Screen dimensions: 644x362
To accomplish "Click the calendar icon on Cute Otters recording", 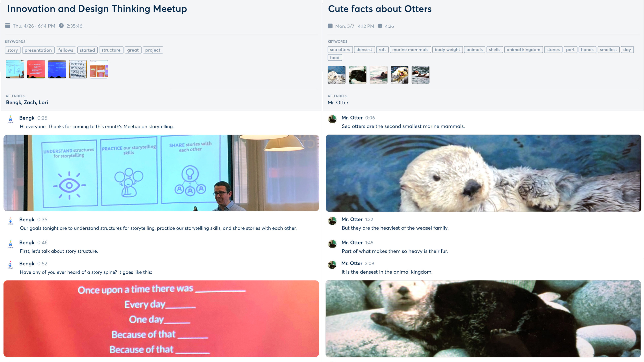I will pyautogui.click(x=330, y=26).
